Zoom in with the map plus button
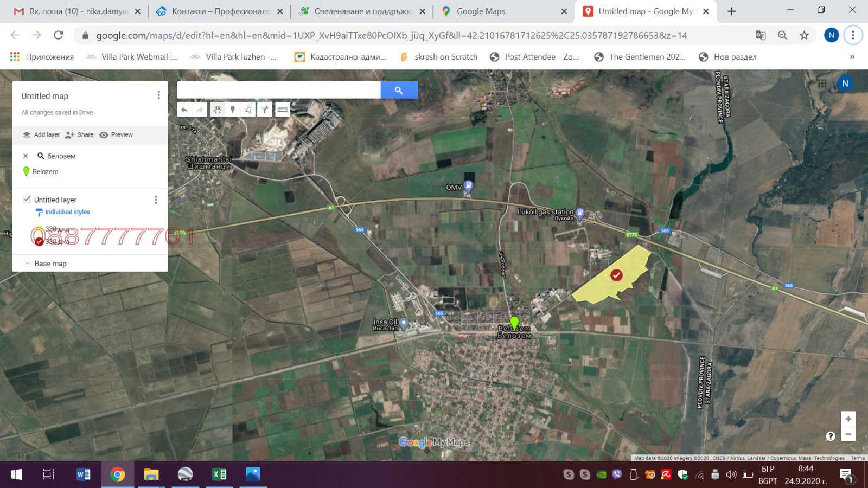868x488 pixels. 848,419
